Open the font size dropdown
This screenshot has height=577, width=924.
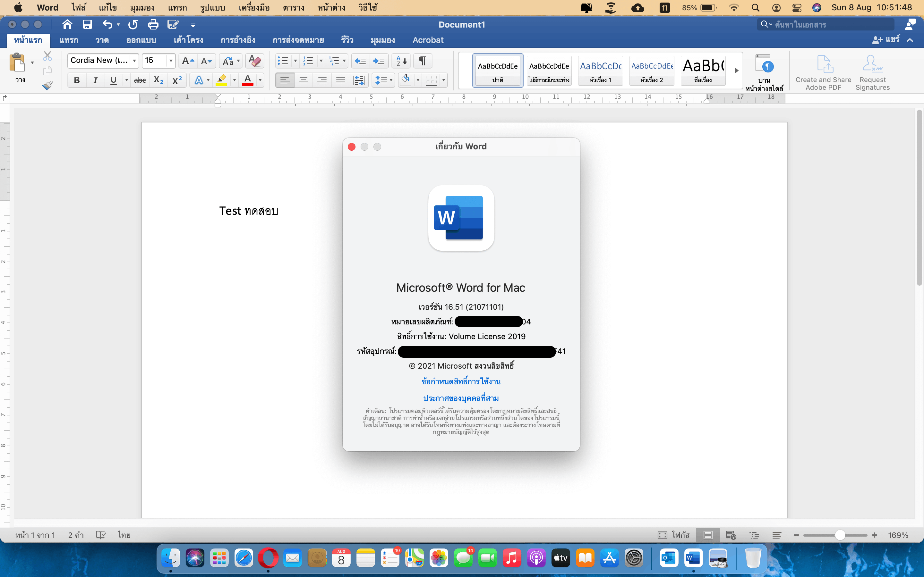171,61
